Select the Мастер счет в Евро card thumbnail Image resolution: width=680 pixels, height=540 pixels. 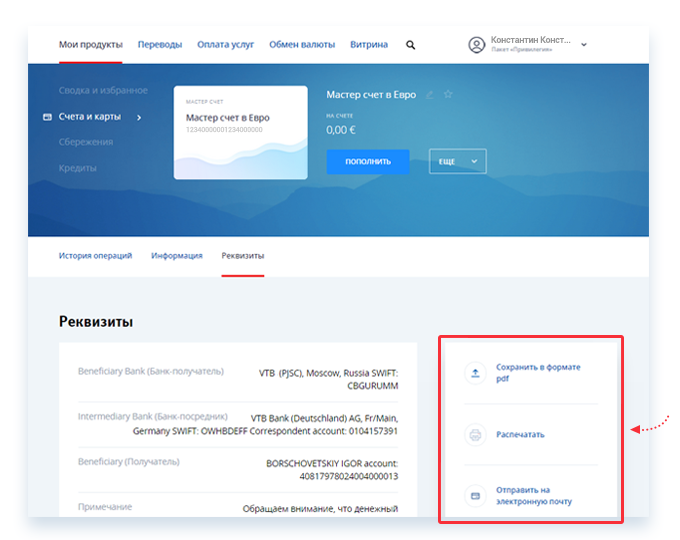240,132
